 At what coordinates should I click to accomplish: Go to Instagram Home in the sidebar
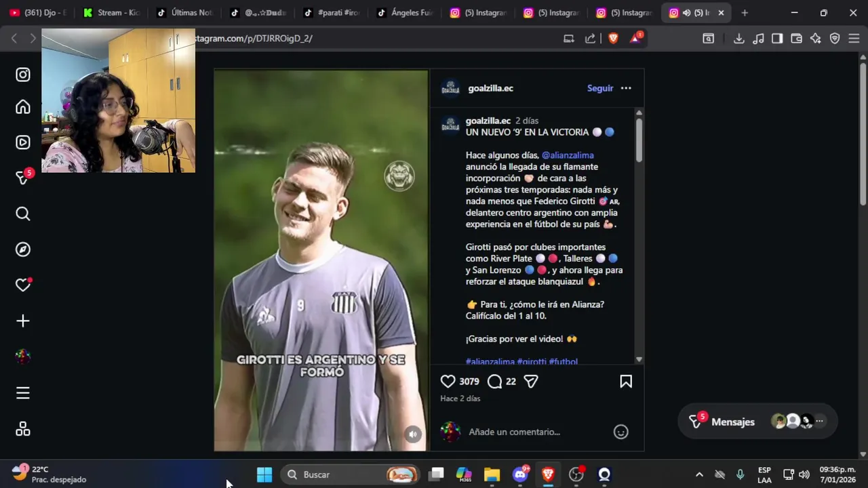click(x=23, y=107)
